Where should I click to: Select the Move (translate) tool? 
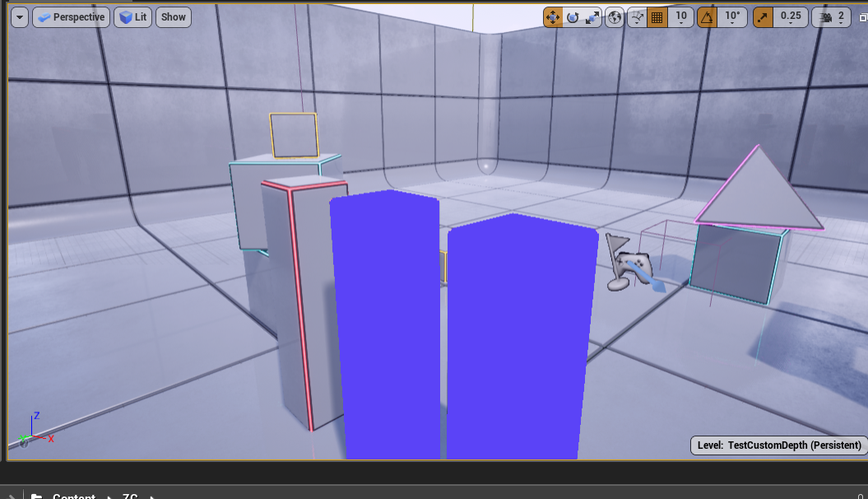(554, 16)
